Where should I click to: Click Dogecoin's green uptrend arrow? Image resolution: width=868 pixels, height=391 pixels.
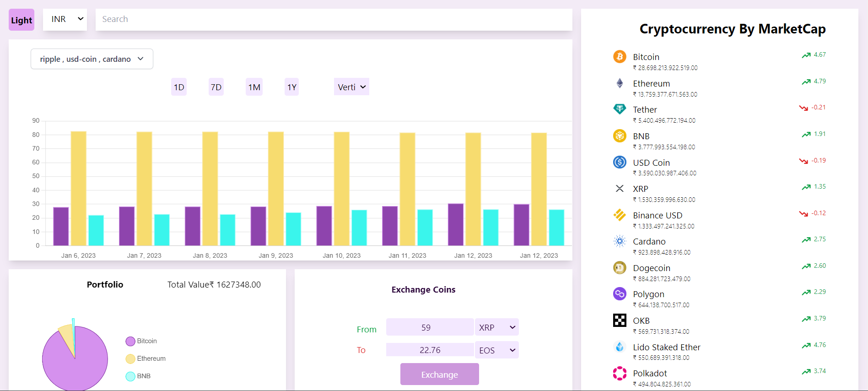pyautogui.click(x=806, y=266)
